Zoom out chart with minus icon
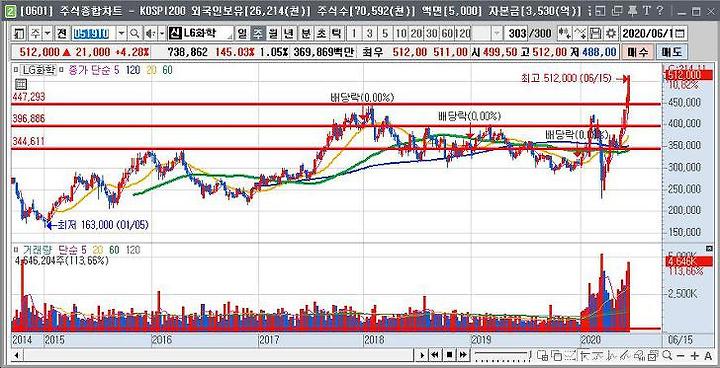This screenshot has width=720, height=368. (680, 356)
